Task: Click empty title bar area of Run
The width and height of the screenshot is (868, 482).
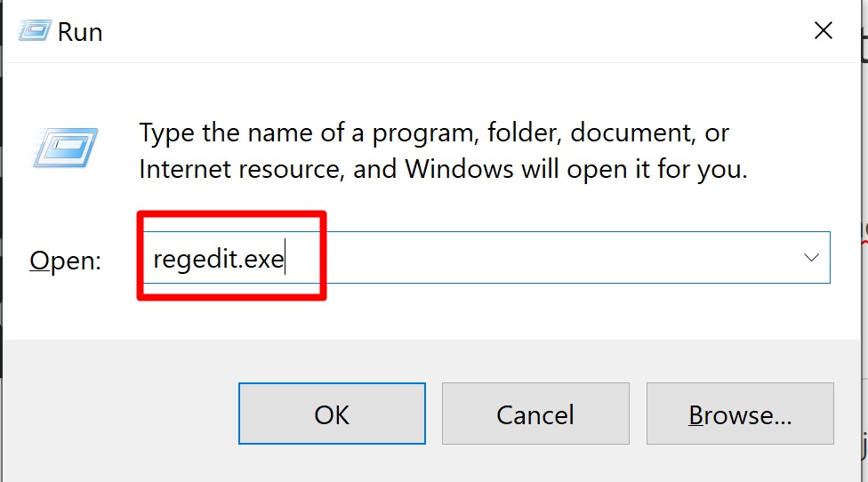Action: pos(445,31)
